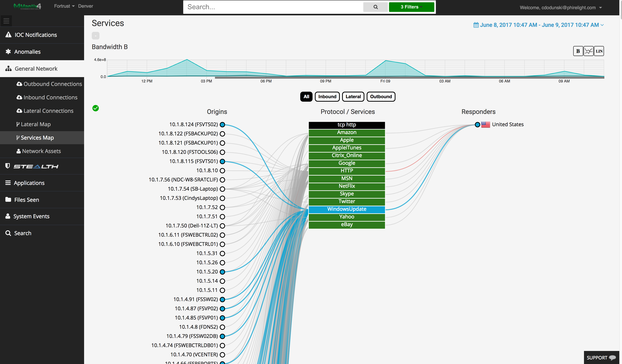This screenshot has width=622, height=364.
Task: Click the search magnifier button
Action: (376, 7)
